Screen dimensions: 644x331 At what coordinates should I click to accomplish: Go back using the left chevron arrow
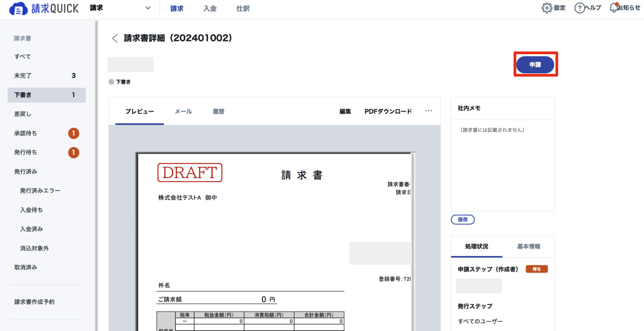(115, 38)
